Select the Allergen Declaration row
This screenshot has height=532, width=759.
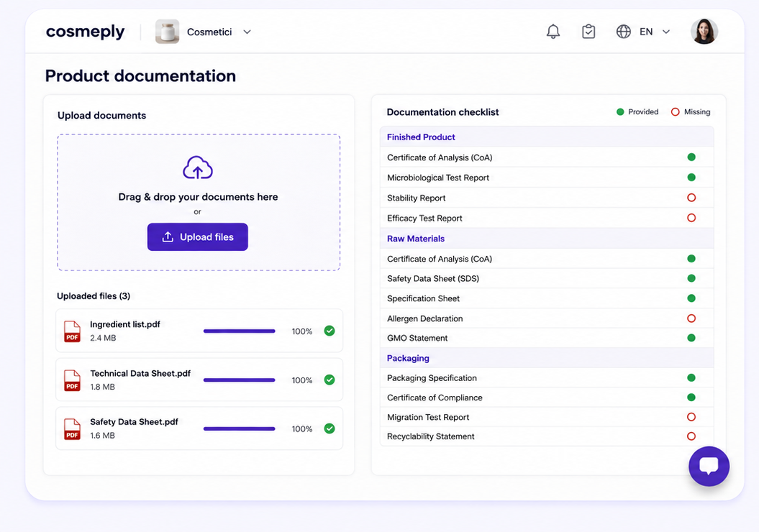[547, 318]
